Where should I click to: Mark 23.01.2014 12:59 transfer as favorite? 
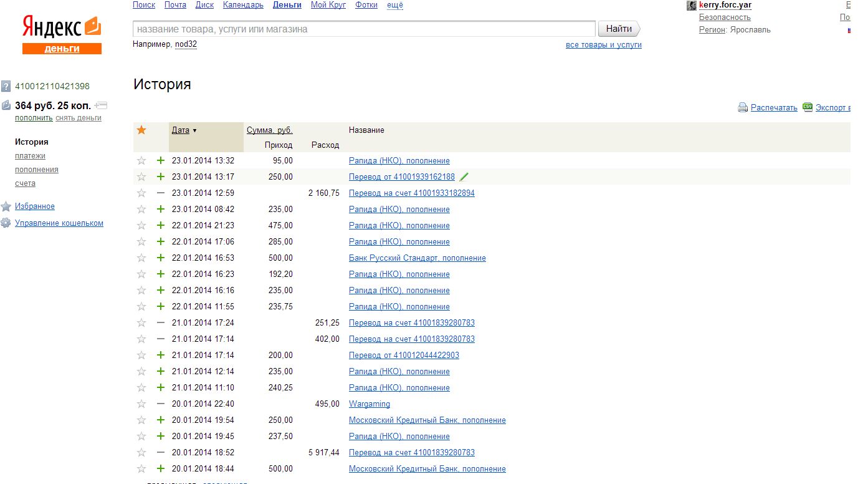[141, 193]
